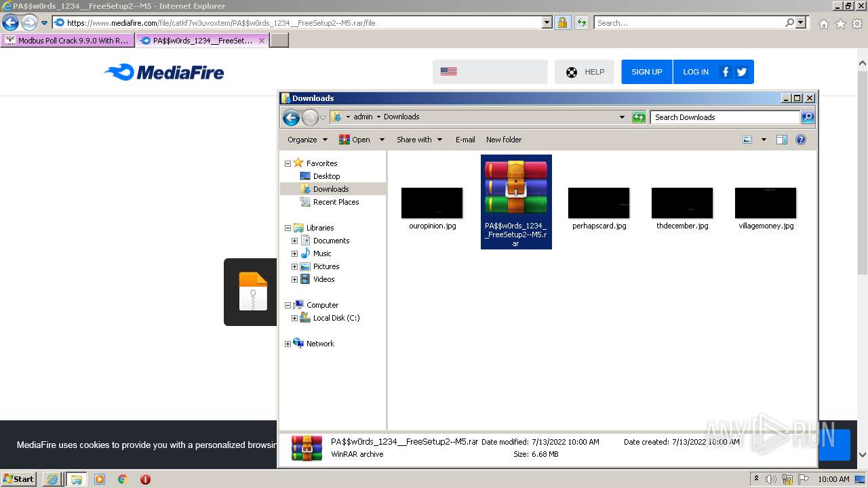Open Internet Explorer taskbar icon
Viewport: 868px width, 488px height.
(x=52, y=479)
